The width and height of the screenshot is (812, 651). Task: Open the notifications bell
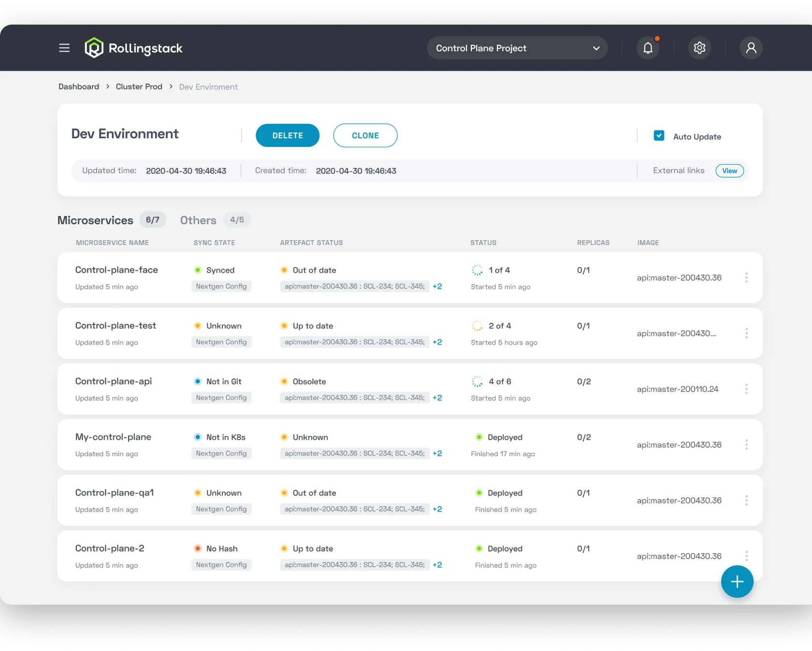click(x=648, y=48)
